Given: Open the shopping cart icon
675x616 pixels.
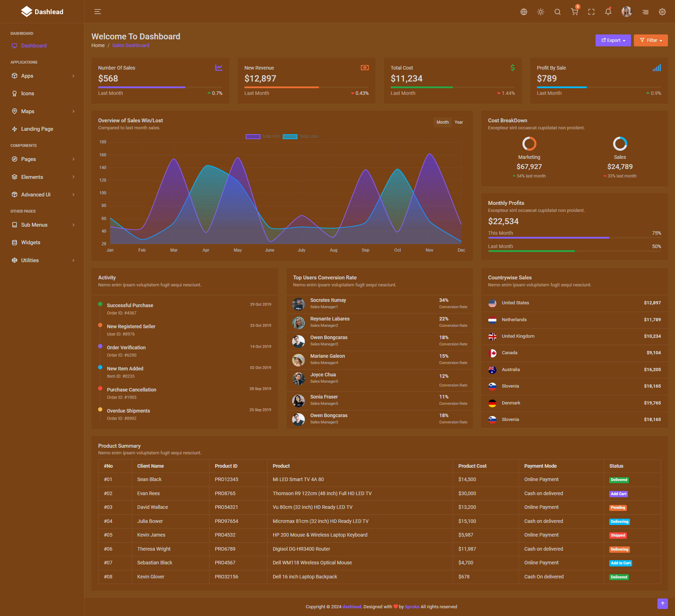Looking at the screenshot, I should tap(574, 12).
